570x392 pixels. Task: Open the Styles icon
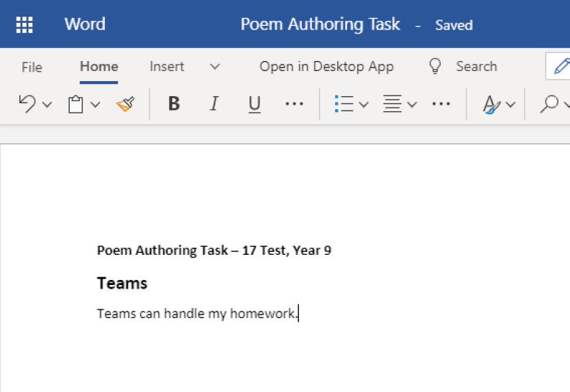[x=492, y=105]
